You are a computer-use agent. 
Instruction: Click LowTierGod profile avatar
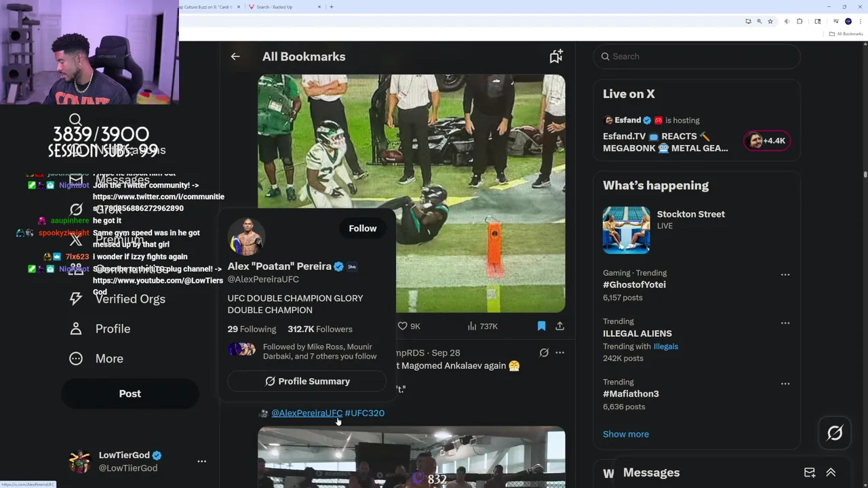[80, 462]
